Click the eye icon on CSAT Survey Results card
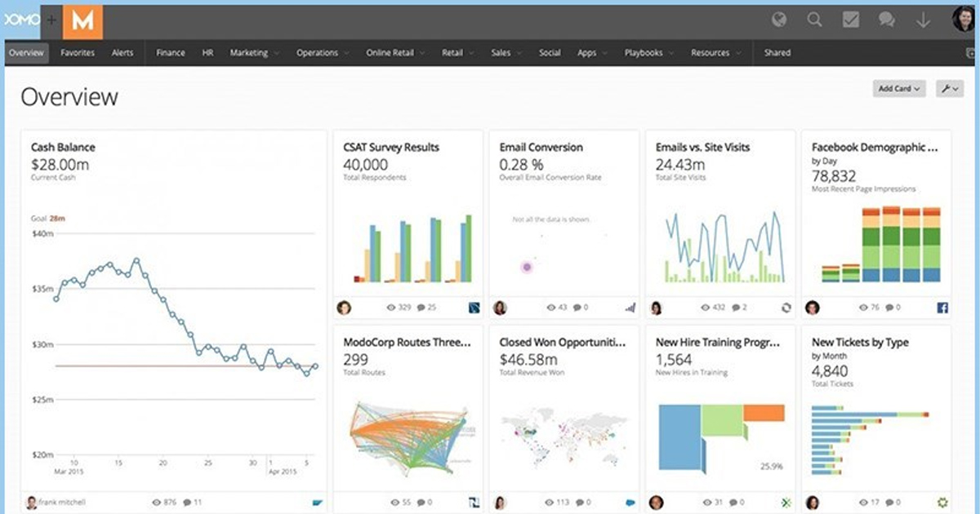980x514 pixels. tap(390, 308)
